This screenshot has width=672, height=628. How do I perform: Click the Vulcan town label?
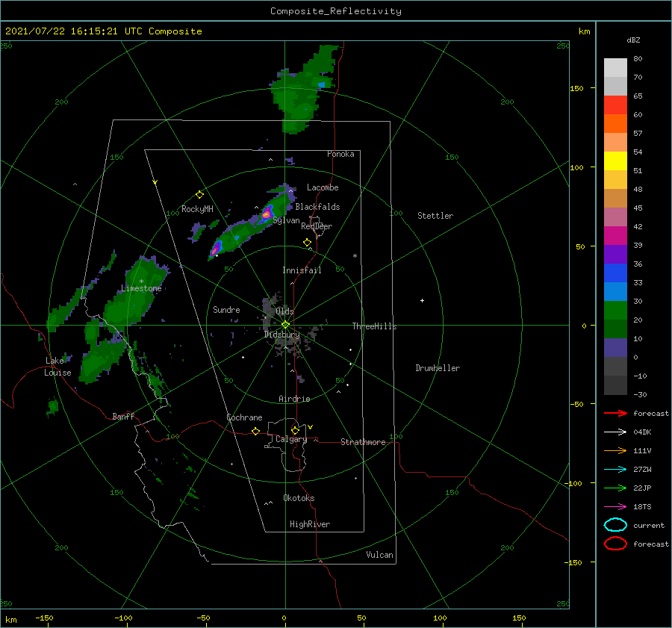tap(380, 555)
